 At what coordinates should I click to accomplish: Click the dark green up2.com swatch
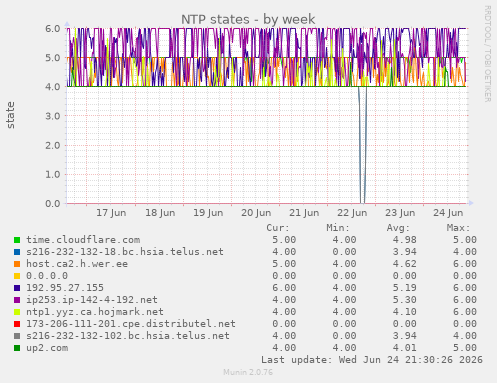click(x=17, y=348)
